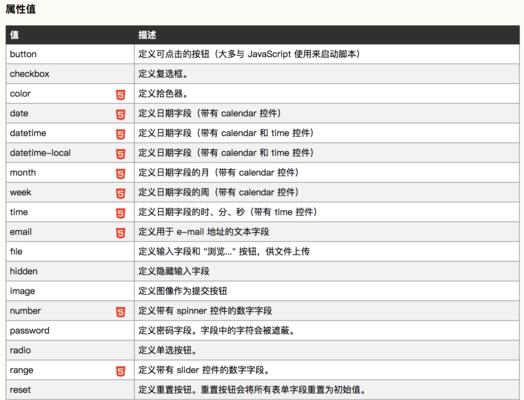Click the button description mentioning JavaScript
Viewport: 524px width, 400px height.
click(249, 54)
